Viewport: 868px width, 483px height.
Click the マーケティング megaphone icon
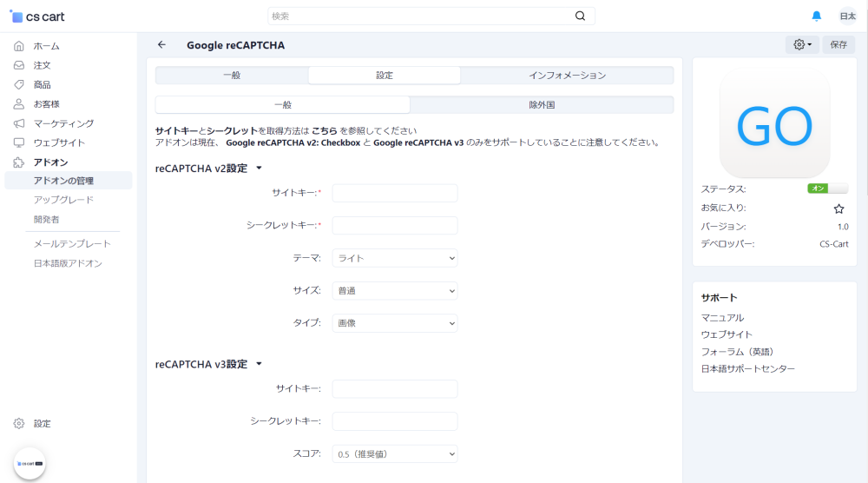click(19, 123)
